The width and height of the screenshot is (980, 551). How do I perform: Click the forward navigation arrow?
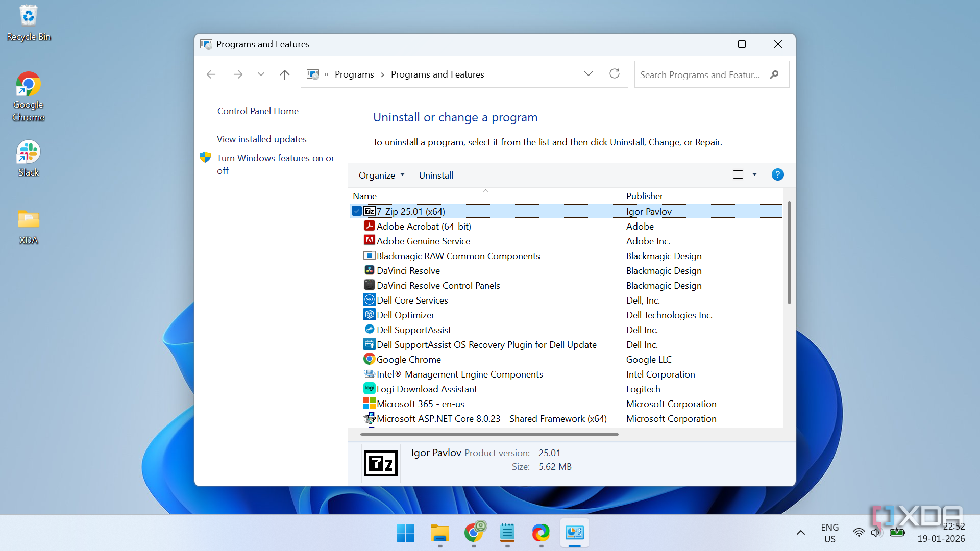[238, 74]
